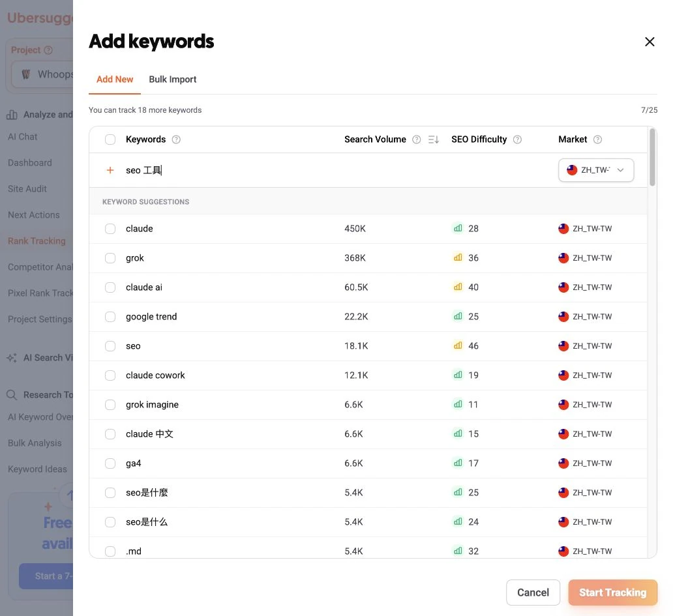Image resolution: width=673 pixels, height=616 pixels.
Task: Click the Start a 7-day trial button
Action: pyautogui.click(x=46, y=576)
